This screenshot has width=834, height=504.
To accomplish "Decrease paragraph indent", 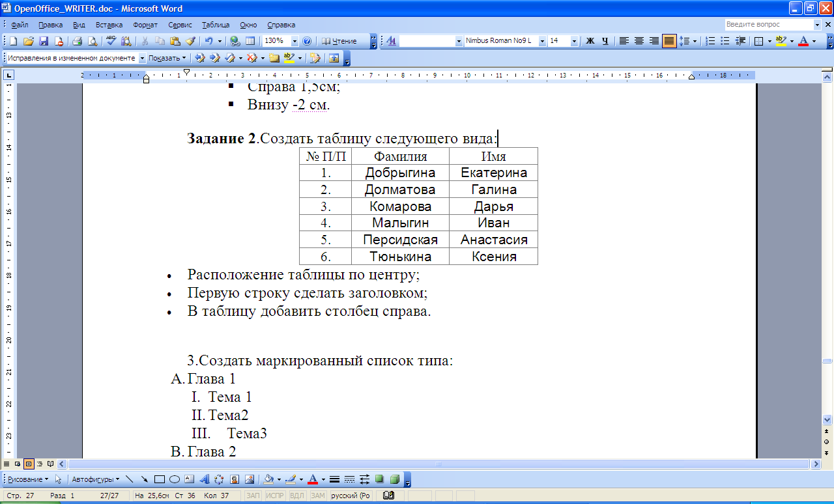I will [x=740, y=41].
